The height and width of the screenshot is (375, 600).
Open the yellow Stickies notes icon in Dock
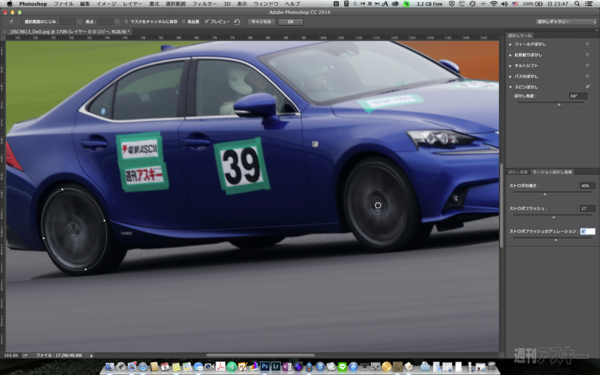(176, 367)
